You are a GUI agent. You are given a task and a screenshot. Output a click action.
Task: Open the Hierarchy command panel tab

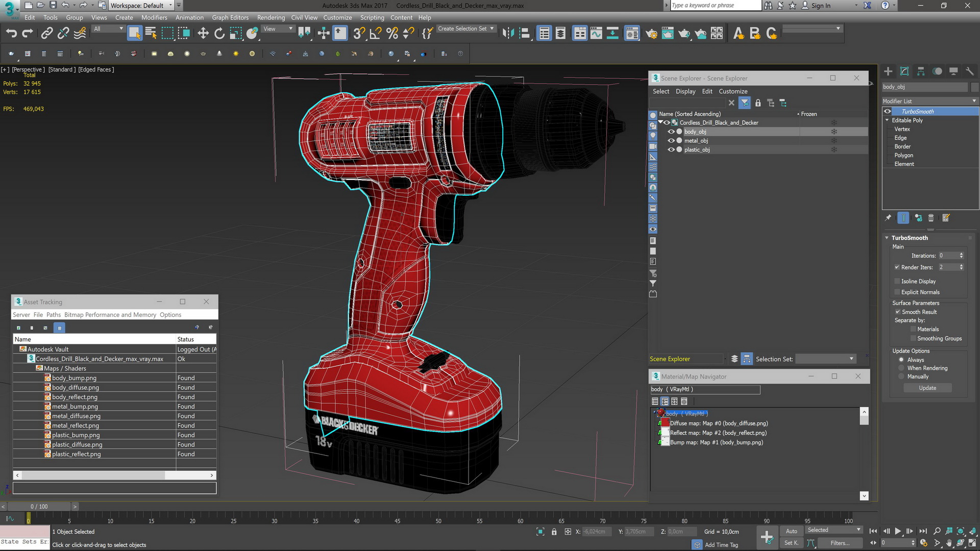921,71
